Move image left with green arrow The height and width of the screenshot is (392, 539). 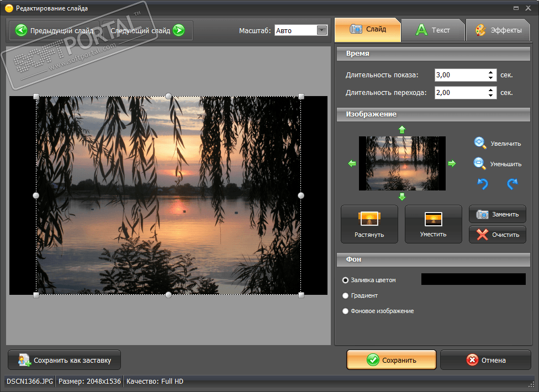(352, 163)
